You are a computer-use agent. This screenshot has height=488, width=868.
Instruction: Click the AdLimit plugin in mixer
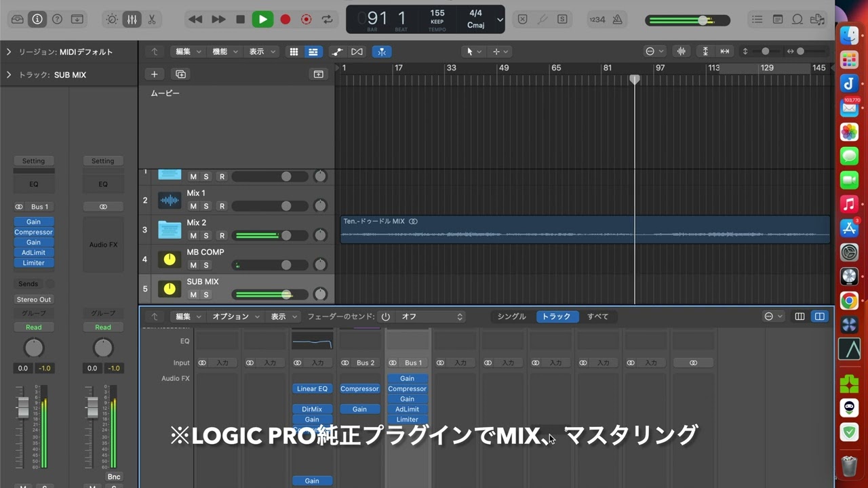pyautogui.click(x=407, y=409)
